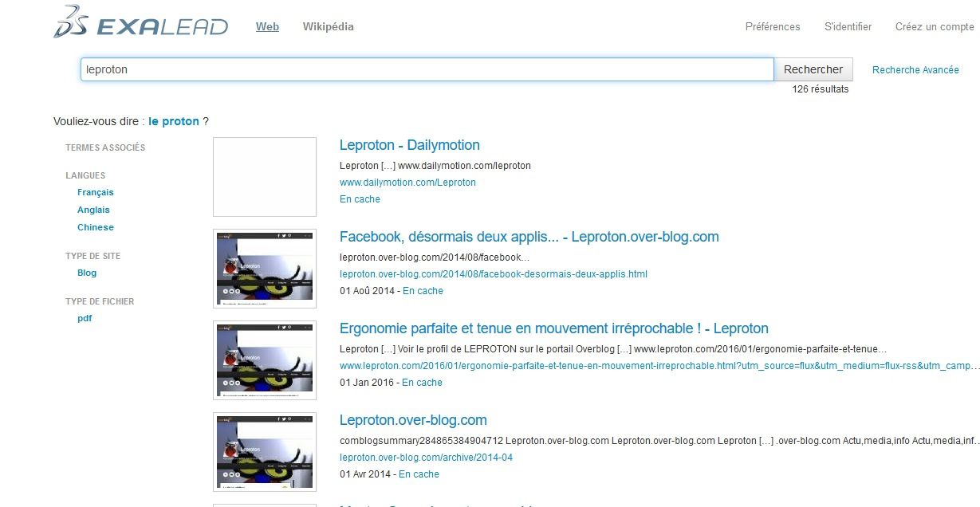Click the Rechercher button
Viewport: 980px width, 507px height.
813,69
